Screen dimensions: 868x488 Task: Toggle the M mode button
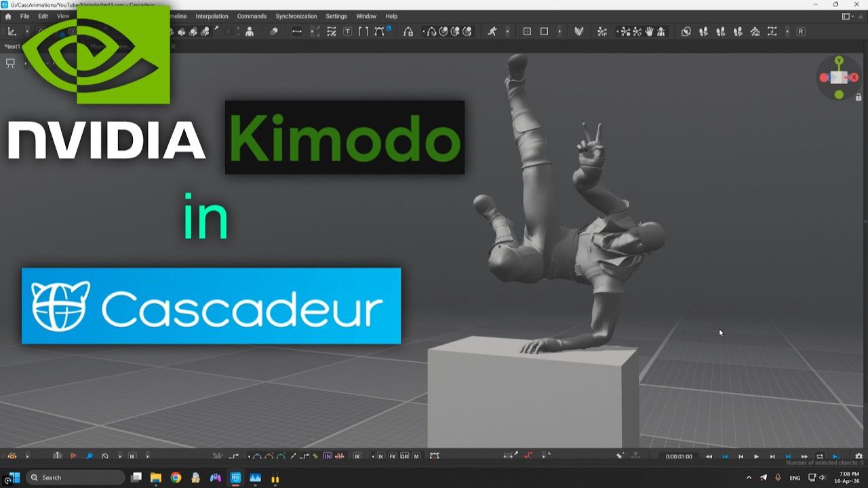click(416, 456)
